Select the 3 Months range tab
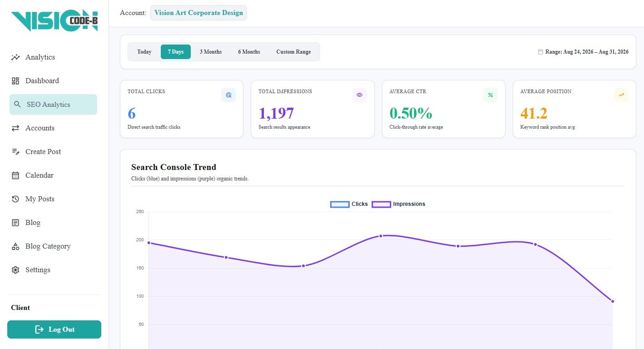The width and height of the screenshot is (644, 349). pyautogui.click(x=211, y=52)
